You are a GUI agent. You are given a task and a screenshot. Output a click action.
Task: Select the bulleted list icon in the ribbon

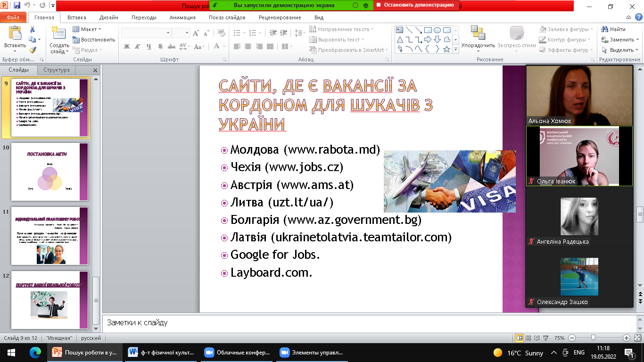click(237, 32)
